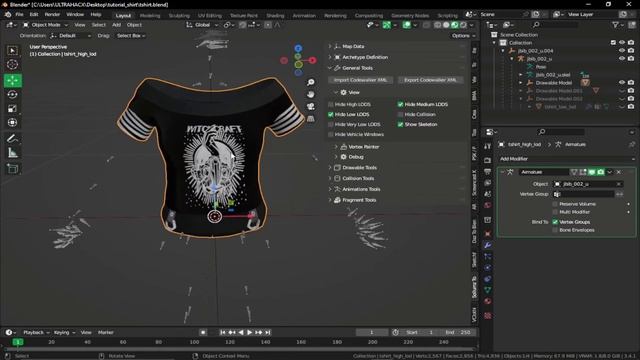Jump to the timeline end frame
The height and width of the screenshot is (360, 640).
pyautogui.click(x=268, y=333)
